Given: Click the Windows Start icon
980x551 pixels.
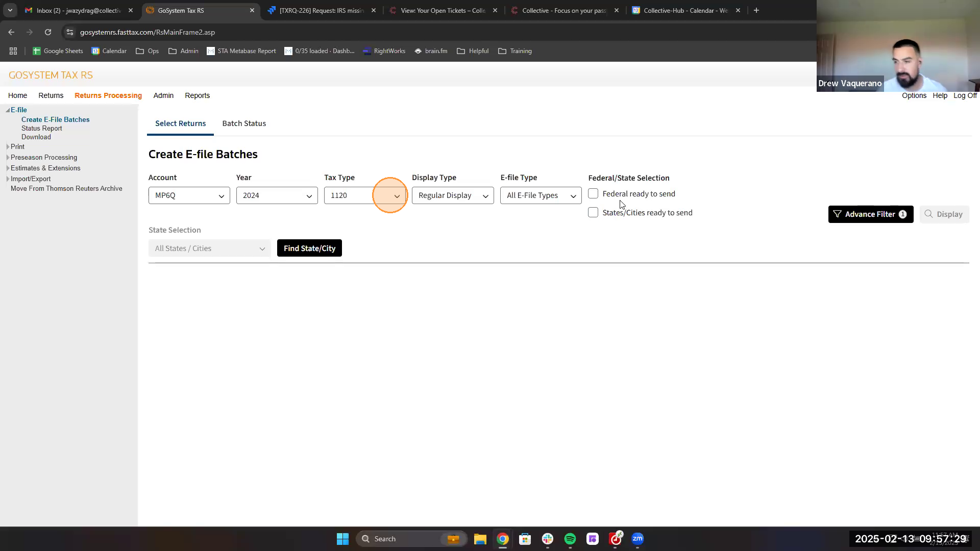Looking at the screenshot, I should 342,539.
